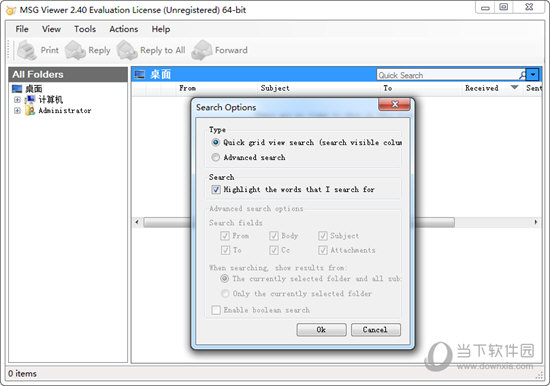Click the From column header
The width and height of the screenshot is (550, 386).
tap(187, 88)
